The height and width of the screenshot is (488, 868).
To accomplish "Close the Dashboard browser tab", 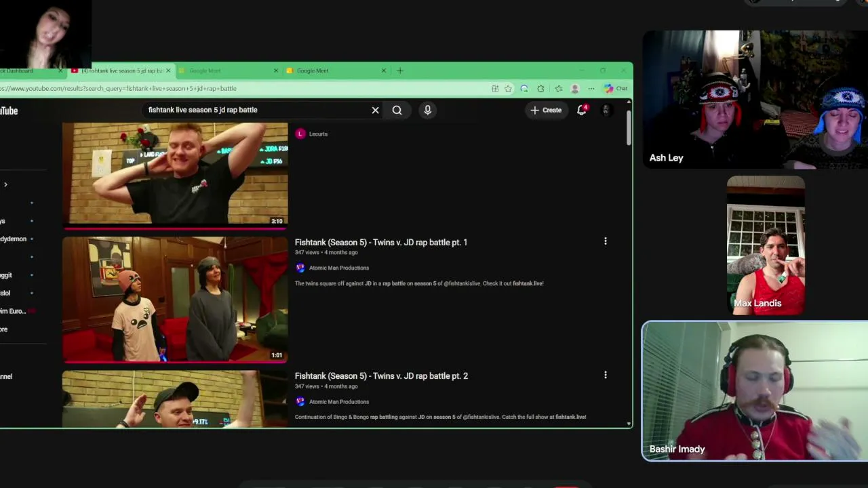I will pos(60,70).
